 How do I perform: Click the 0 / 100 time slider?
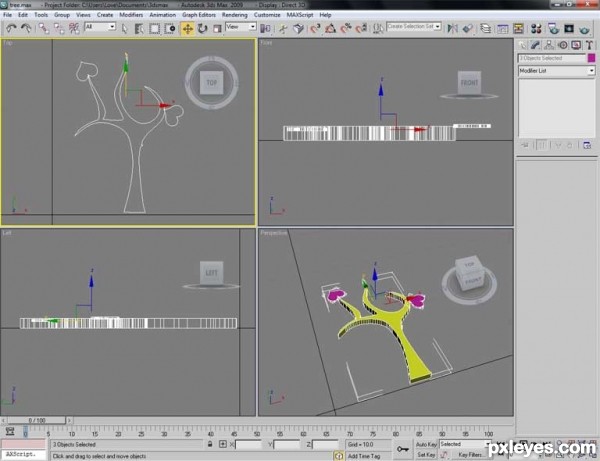click(x=37, y=420)
